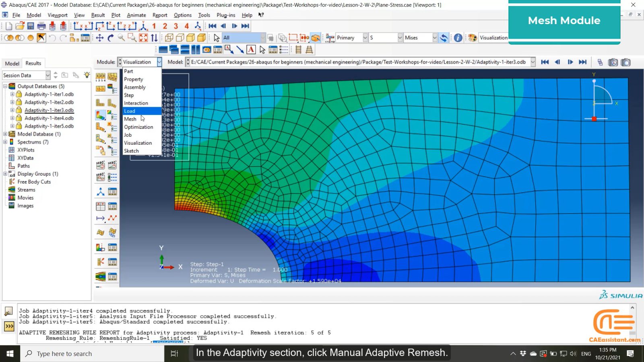
Task: Click the New Model Database icon
Action: click(9, 26)
